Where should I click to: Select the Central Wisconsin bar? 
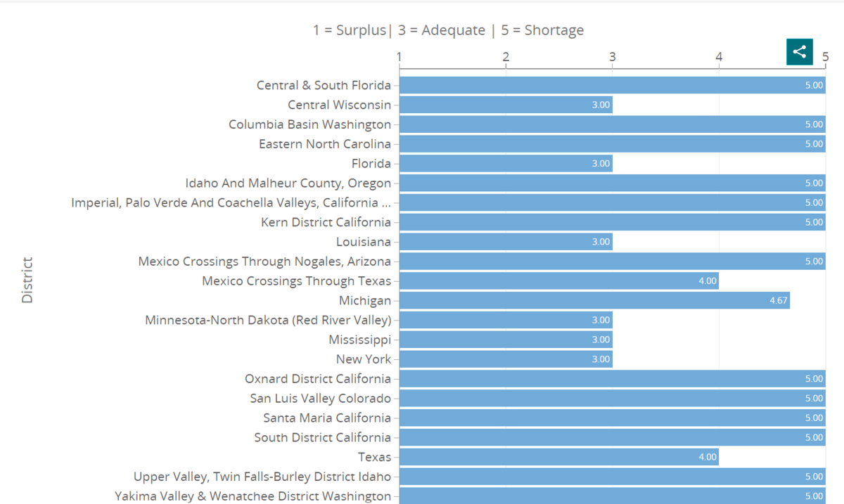click(506, 105)
